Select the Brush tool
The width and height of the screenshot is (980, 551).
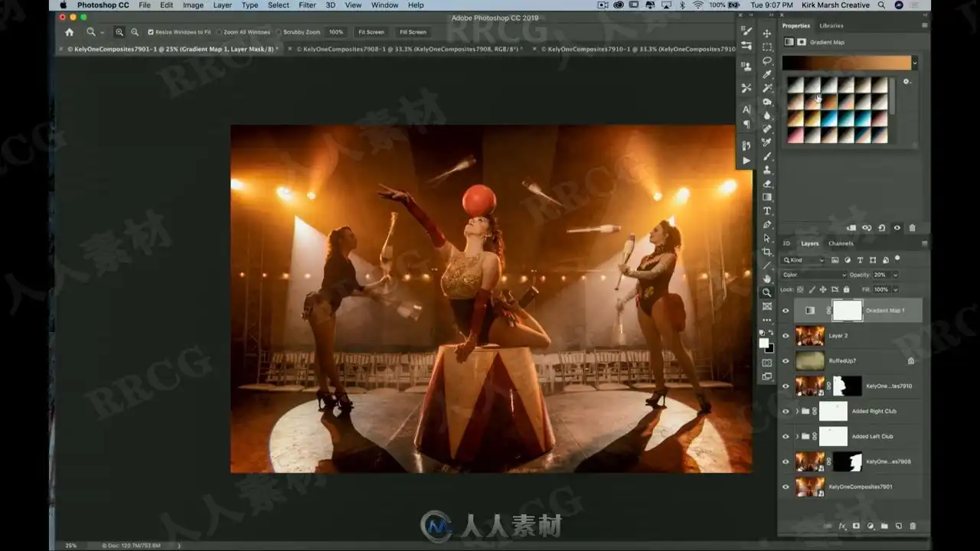pos(767,156)
